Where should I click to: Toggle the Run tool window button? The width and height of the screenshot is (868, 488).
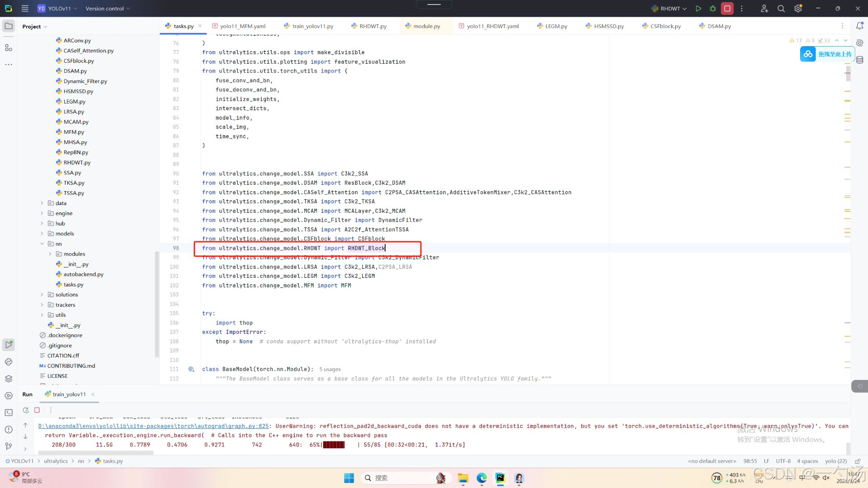9,345
